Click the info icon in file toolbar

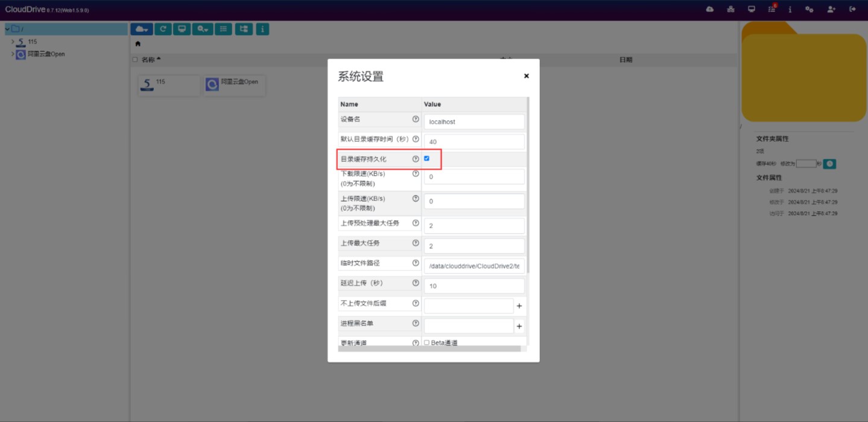point(262,29)
